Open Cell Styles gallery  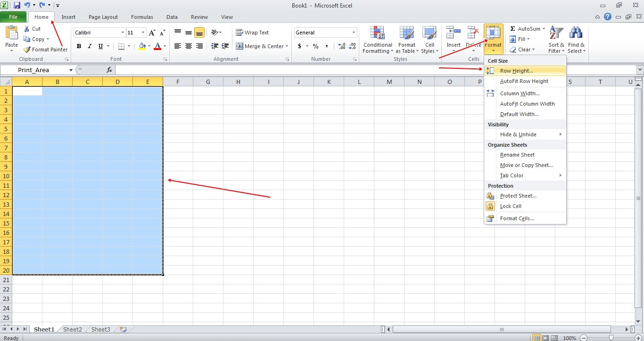click(x=429, y=40)
